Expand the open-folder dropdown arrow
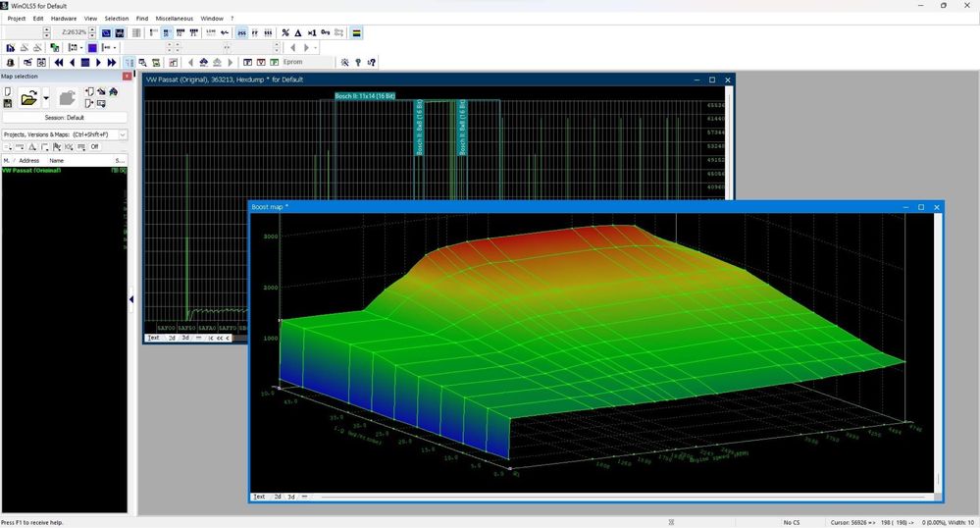 46,97
